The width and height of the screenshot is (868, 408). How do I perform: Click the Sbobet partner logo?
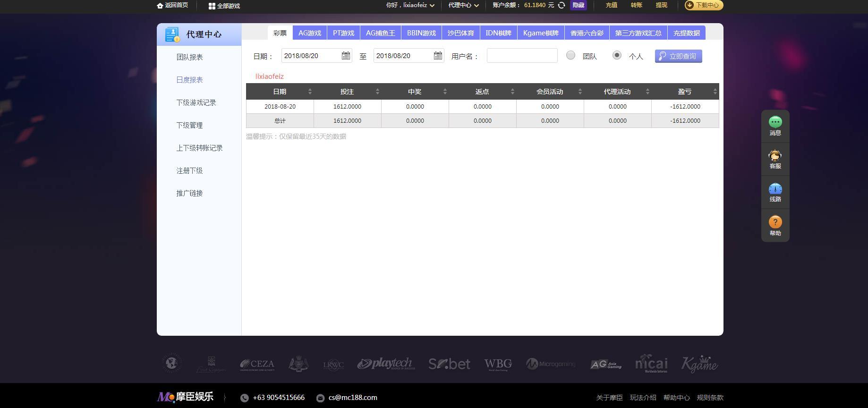pos(449,364)
